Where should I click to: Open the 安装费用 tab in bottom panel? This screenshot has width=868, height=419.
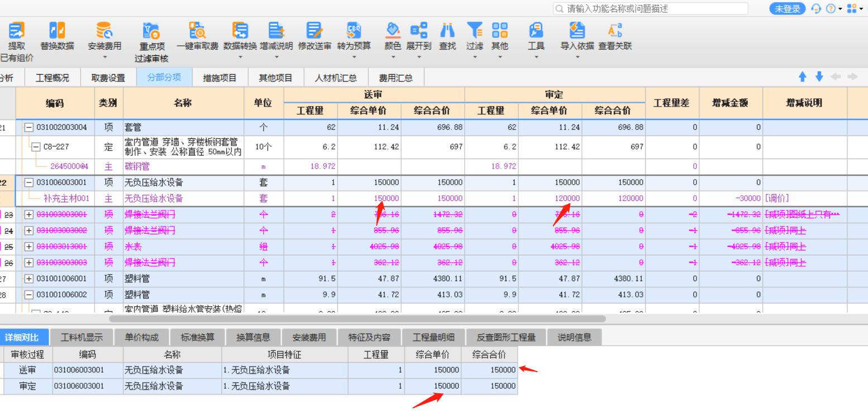[x=309, y=337]
